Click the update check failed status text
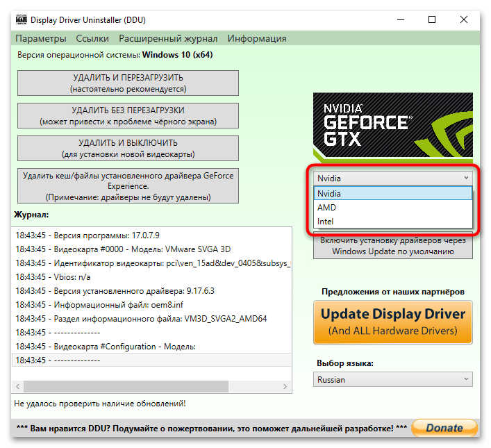 point(100,404)
